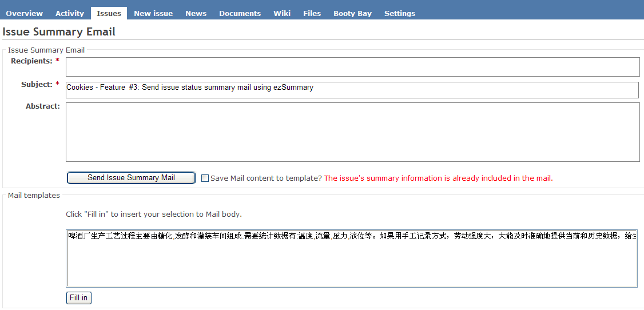Click empty area in mail templates list
The image size is (644, 310).
point(351,266)
